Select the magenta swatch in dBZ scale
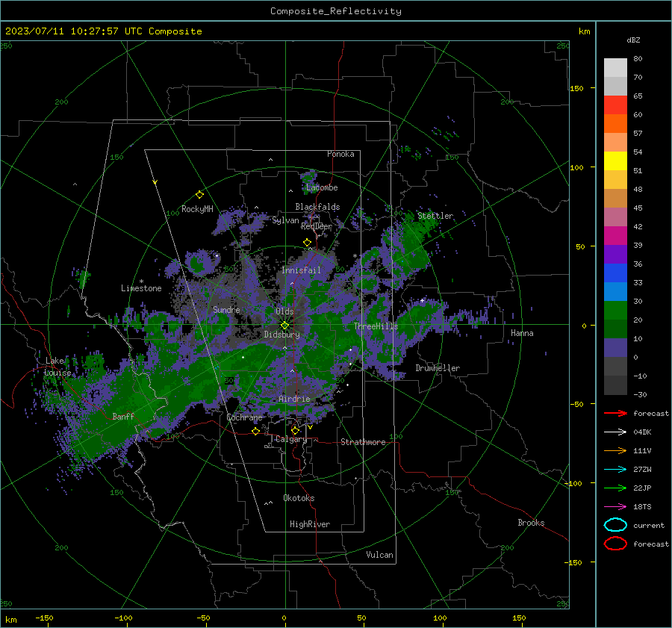Viewport: 672px width, 628px height. click(615, 236)
